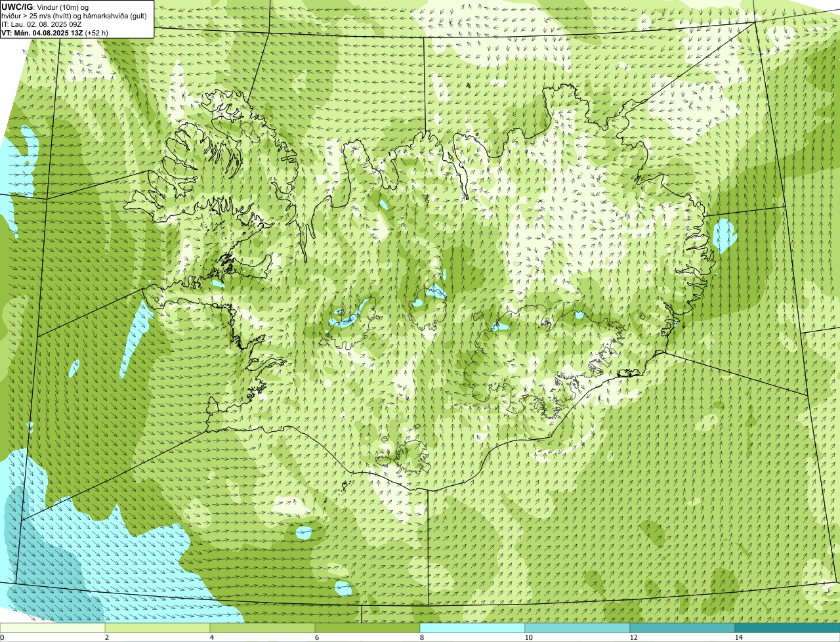Click the legend tick label "8"
Image resolution: width=840 pixels, height=642 pixels.
pyautogui.click(x=421, y=637)
